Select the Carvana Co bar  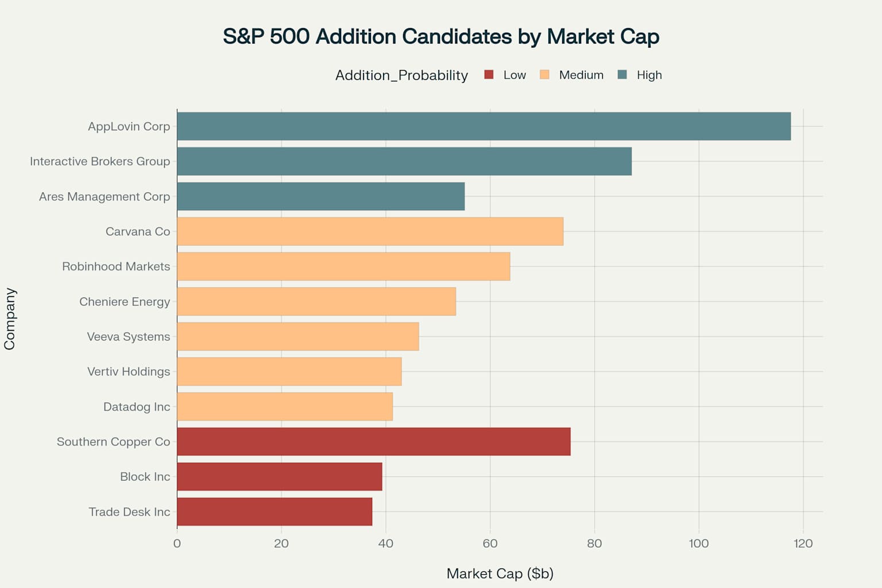coord(370,231)
